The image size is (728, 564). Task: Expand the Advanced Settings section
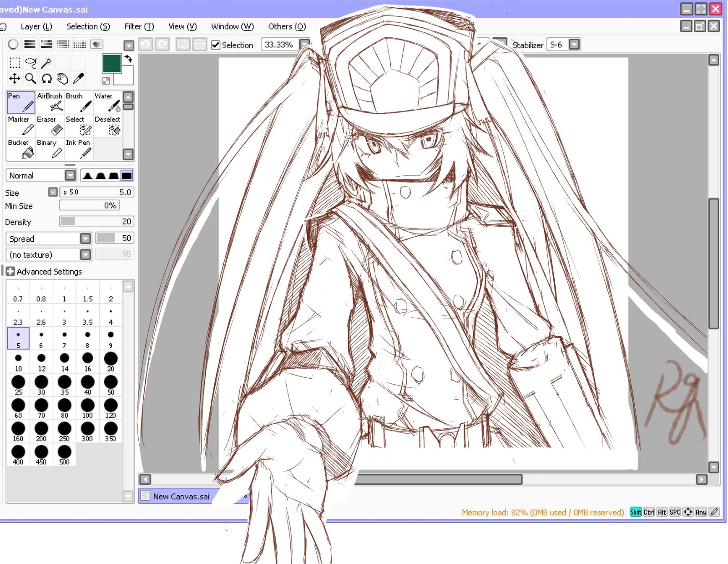point(10,271)
